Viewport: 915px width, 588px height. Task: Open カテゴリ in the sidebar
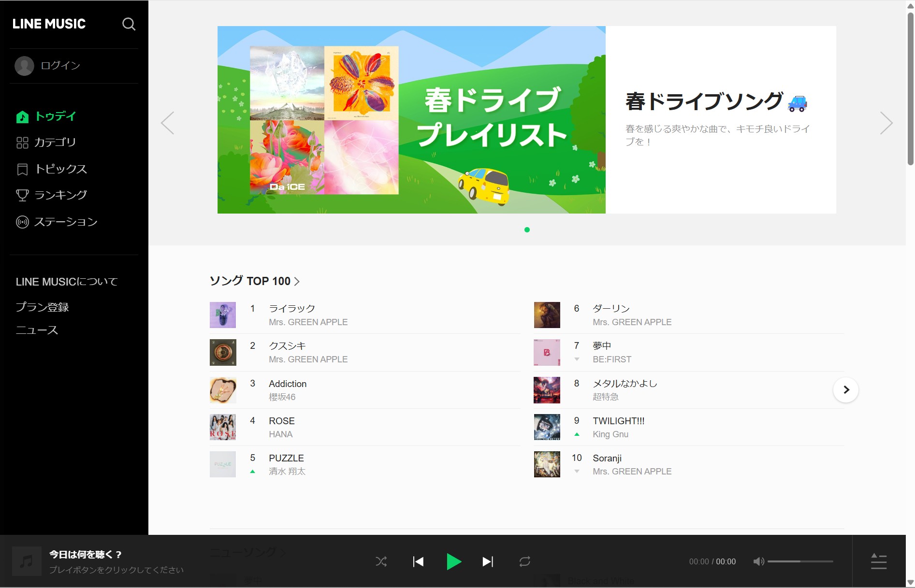click(x=55, y=143)
